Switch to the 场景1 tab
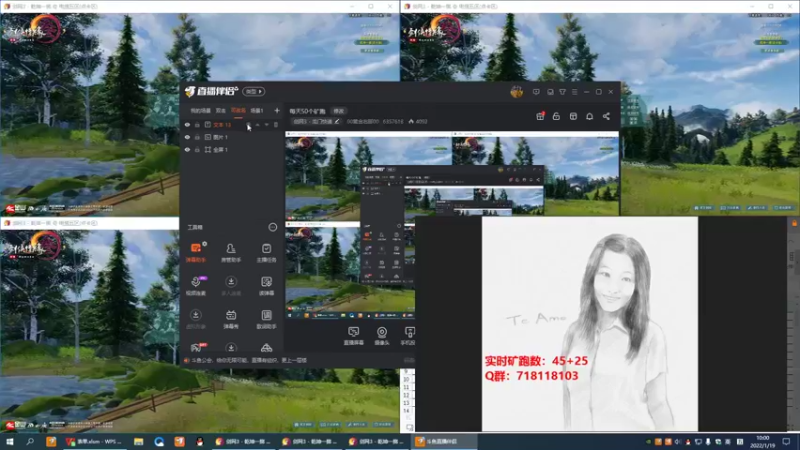This screenshot has height=450, width=800. [257, 111]
